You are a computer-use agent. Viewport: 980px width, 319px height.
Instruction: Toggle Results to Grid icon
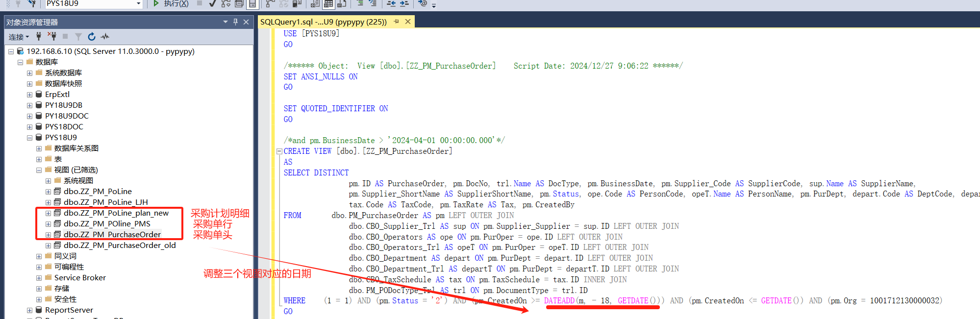pyautogui.click(x=328, y=4)
